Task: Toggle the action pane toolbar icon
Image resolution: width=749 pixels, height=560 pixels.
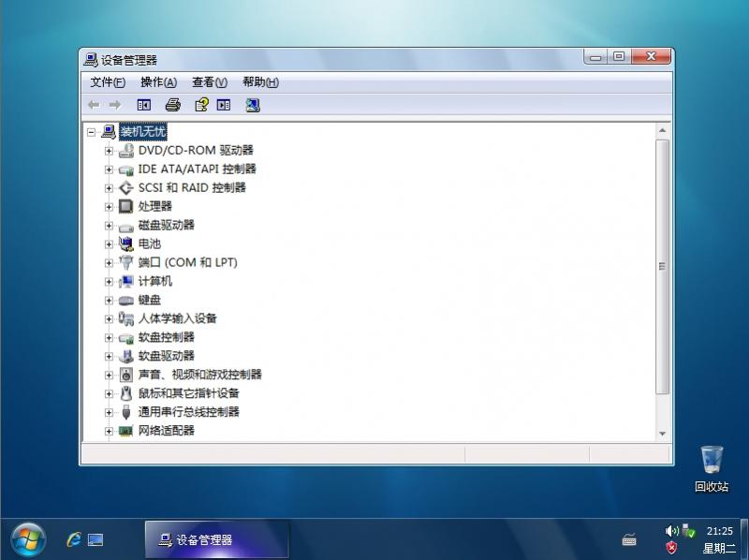Action: [x=224, y=105]
